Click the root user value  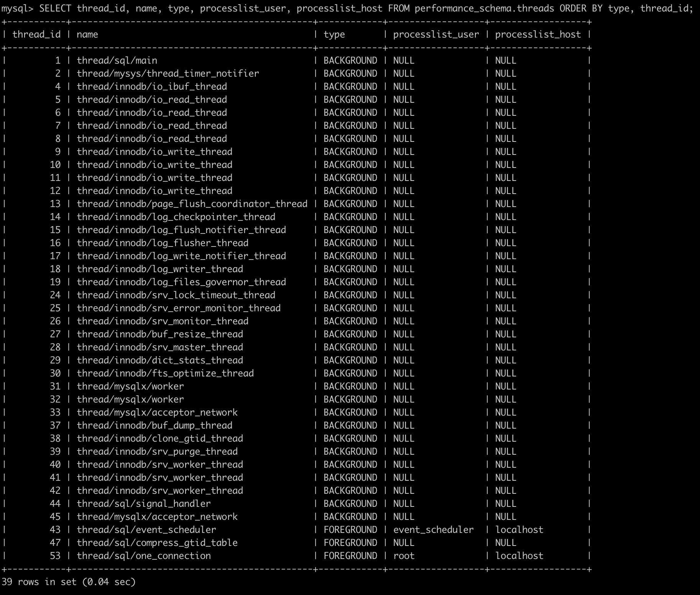click(x=404, y=556)
